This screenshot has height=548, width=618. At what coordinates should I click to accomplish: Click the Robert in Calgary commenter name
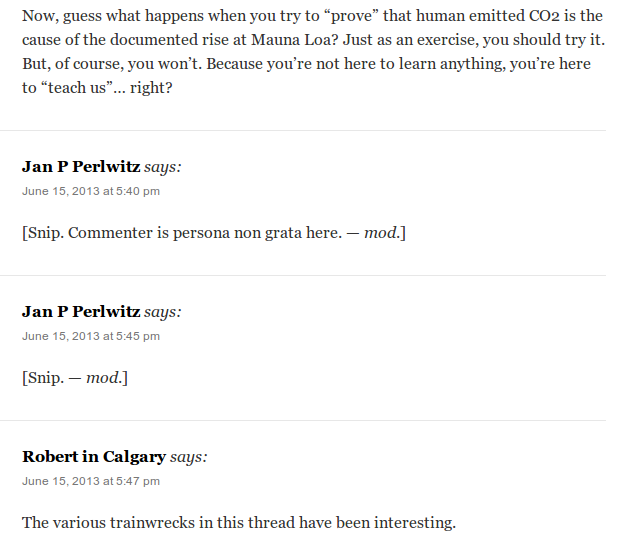tap(94, 457)
